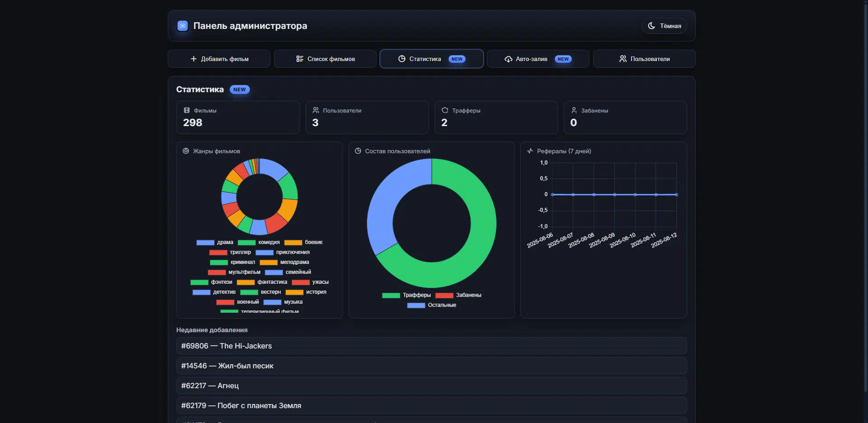Click the NEW badge on Авто-залив tab
This screenshot has height=423, width=868.
click(x=563, y=59)
